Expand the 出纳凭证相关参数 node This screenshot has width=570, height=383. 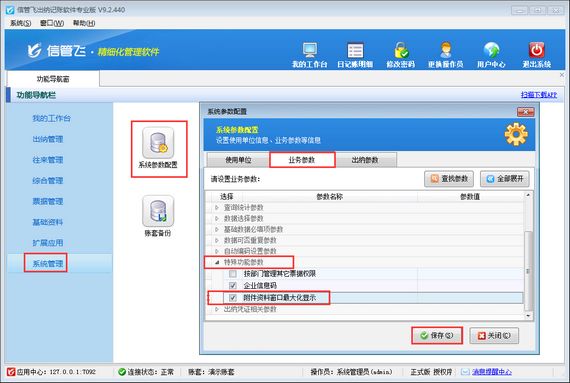click(x=217, y=309)
